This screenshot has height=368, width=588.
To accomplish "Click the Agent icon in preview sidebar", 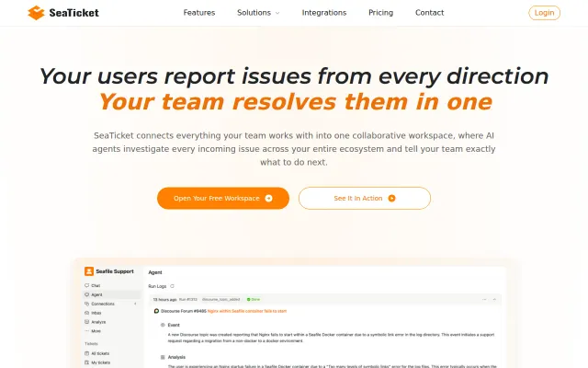I will [x=87, y=294].
